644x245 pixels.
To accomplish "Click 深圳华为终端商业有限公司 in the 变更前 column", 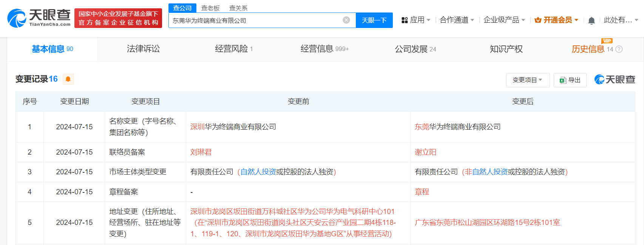I will click(233, 127).
